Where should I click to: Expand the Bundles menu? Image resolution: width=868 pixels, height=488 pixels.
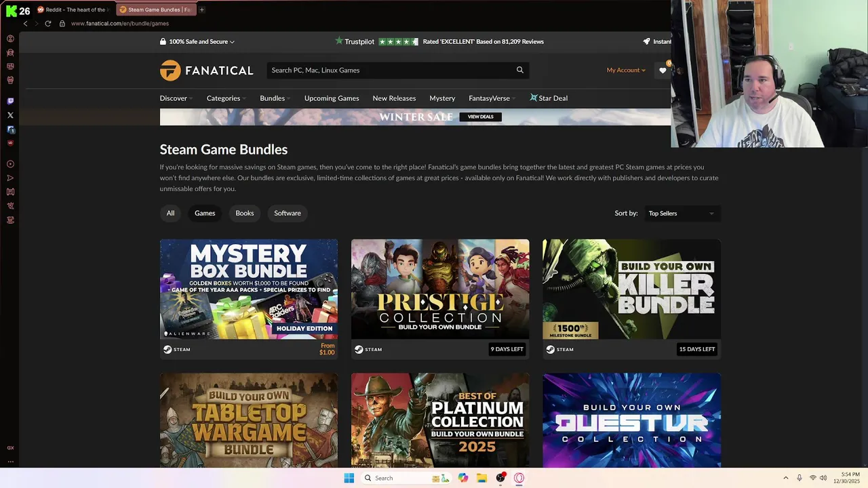point(275,98)
